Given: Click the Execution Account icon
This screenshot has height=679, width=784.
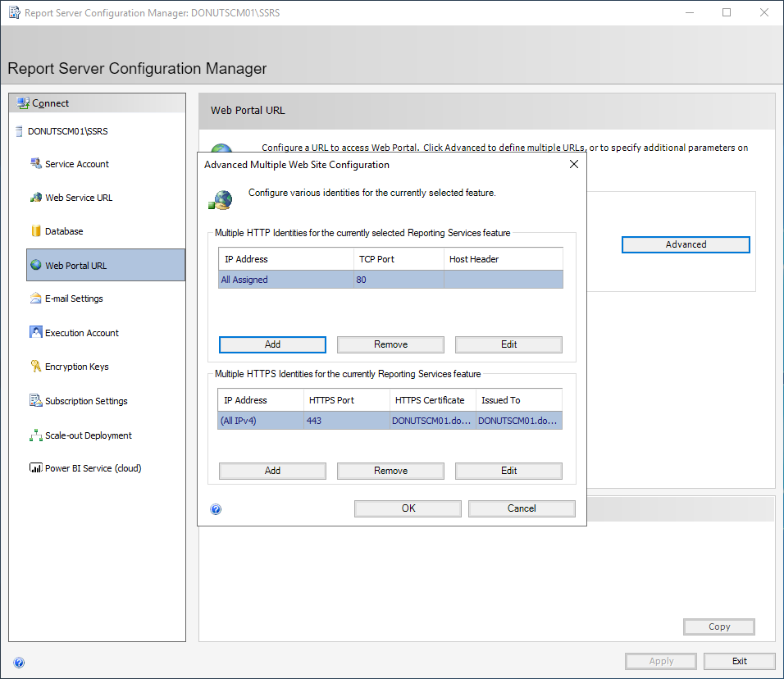Looking at the screenshot, I should pyautogui.click(x=35, y=332).
